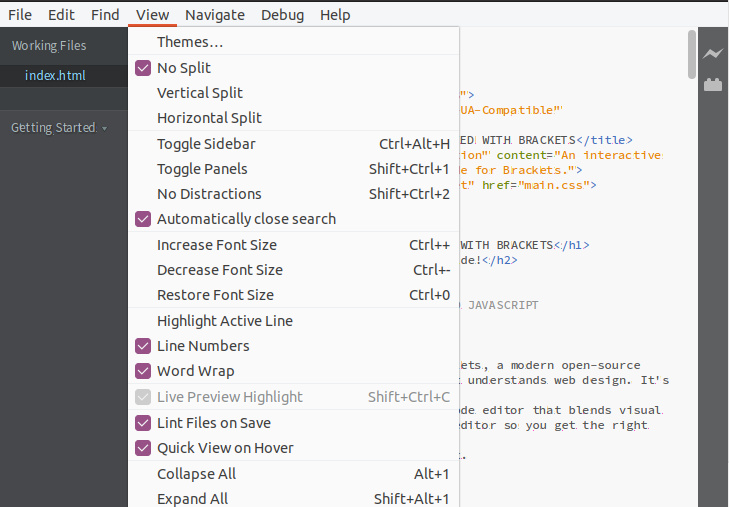729x507 pixels.
Task: Open the Navigate menu
Action: pos(214,15)
